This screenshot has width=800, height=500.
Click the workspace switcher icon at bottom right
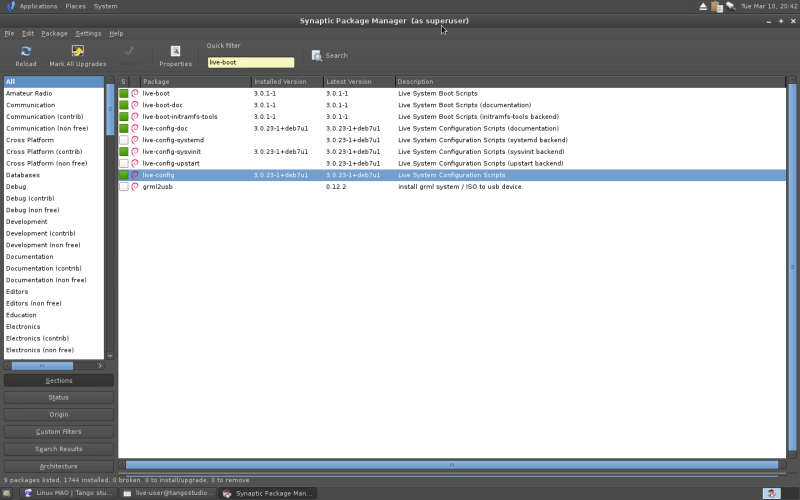[771, 493]
